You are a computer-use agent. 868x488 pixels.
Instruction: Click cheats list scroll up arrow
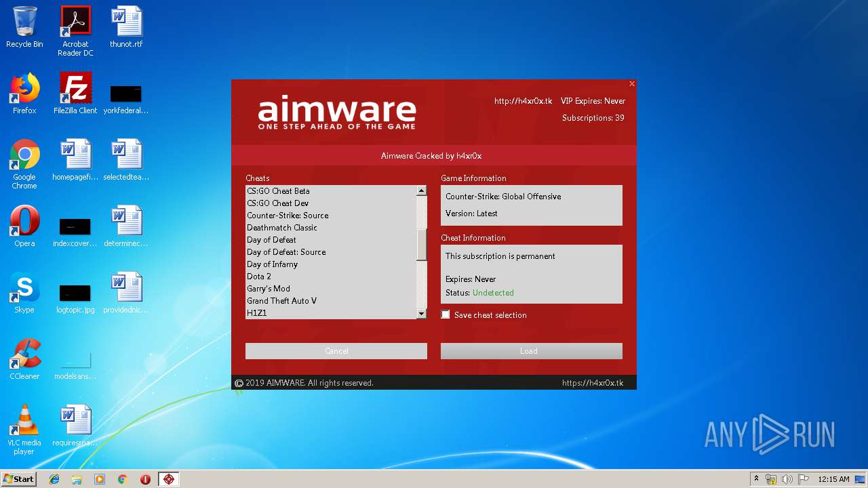tap(422, 191)
